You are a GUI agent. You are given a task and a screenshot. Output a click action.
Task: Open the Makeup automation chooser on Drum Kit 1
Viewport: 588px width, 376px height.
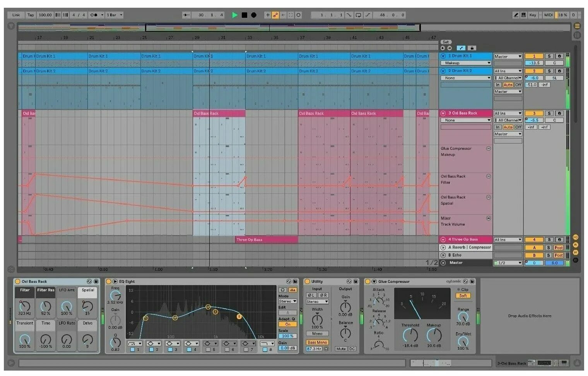pyautogui.click(x=466, y=63)
